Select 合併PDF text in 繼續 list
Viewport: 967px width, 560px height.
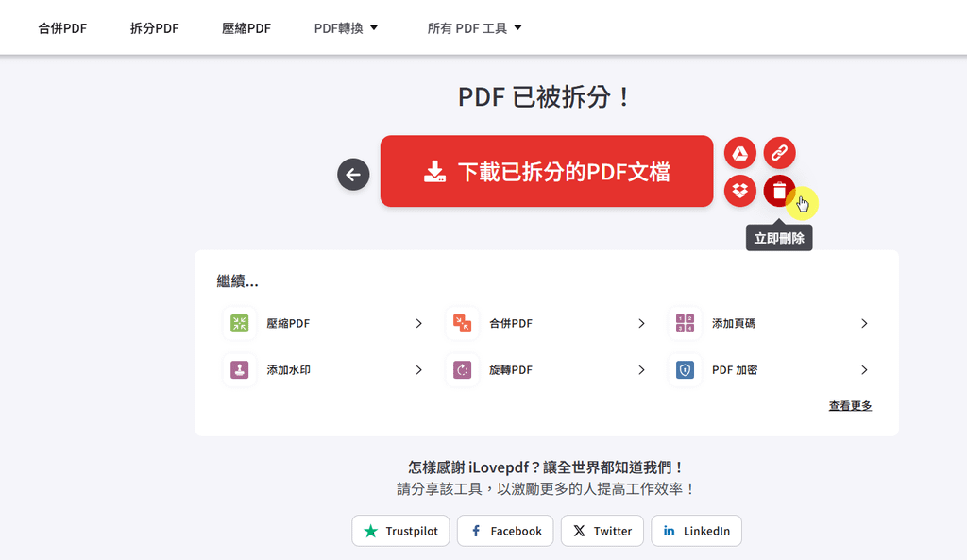pos(511,323)
